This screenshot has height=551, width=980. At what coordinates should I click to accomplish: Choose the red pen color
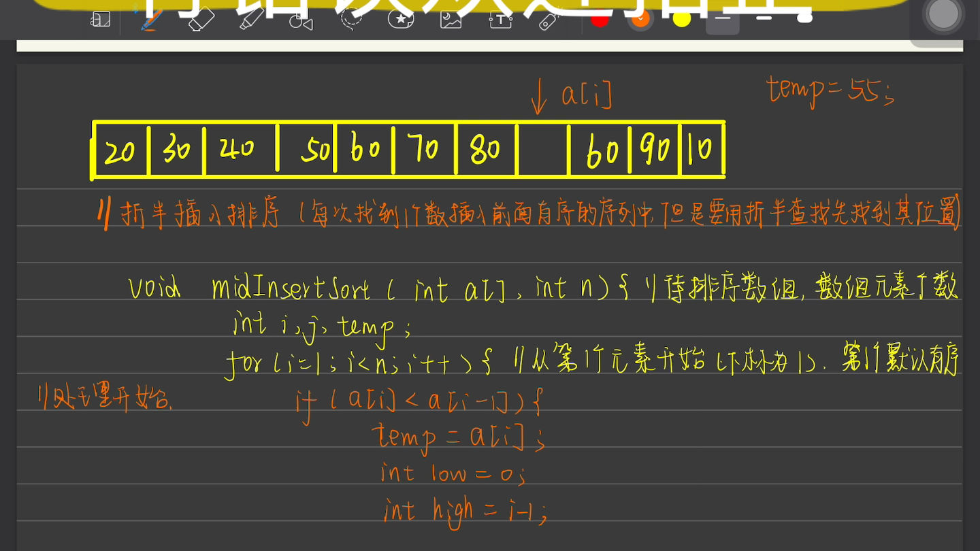(600, 19)
